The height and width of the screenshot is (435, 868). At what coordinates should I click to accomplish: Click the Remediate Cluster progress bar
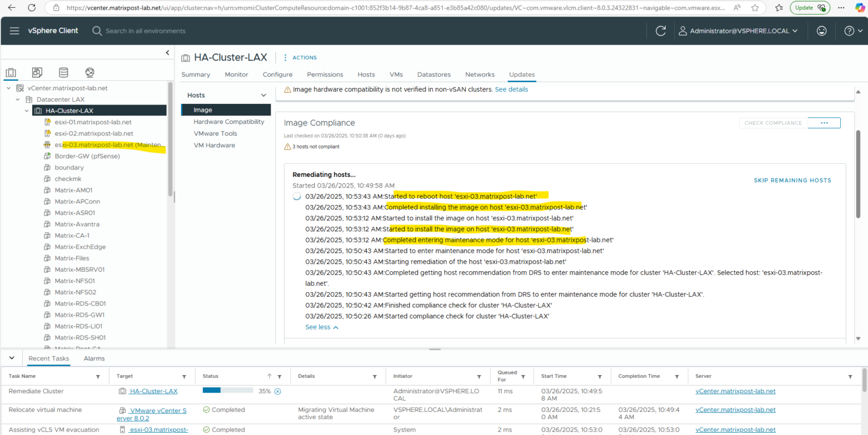pyautogui.click(x=228, y=389)
